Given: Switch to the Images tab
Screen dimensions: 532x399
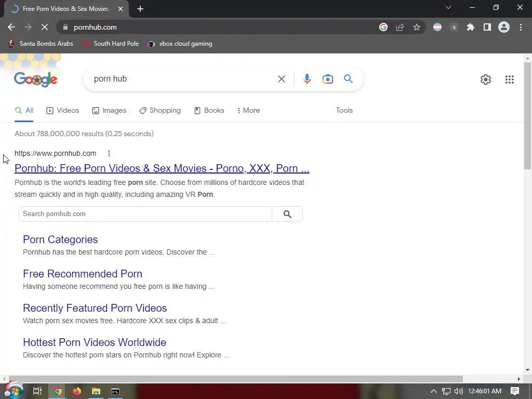Looking at the screenshot, I should tap(109, 111).
